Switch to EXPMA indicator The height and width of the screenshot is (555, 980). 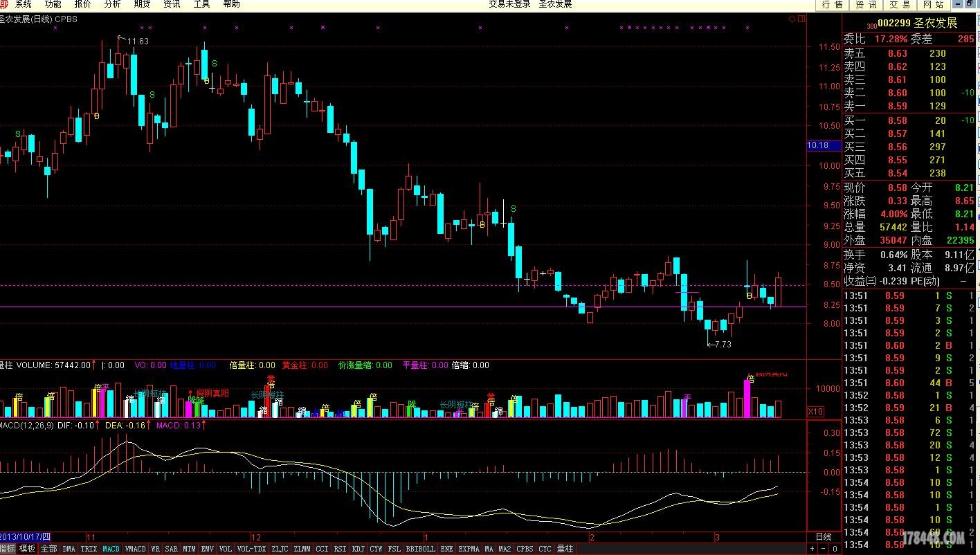point(469,549)
